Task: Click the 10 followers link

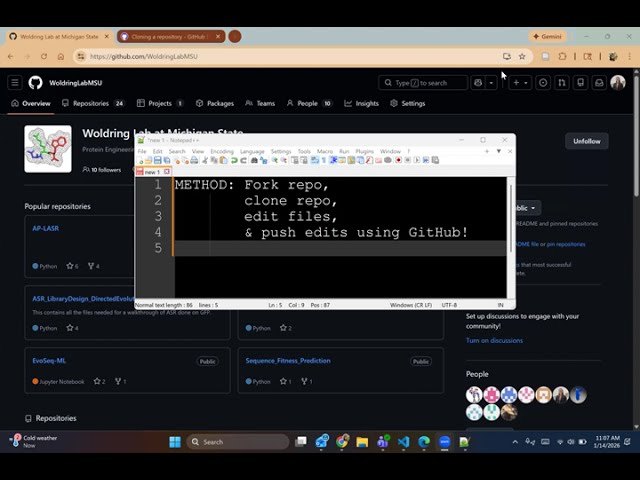Action: pos(102,170)
